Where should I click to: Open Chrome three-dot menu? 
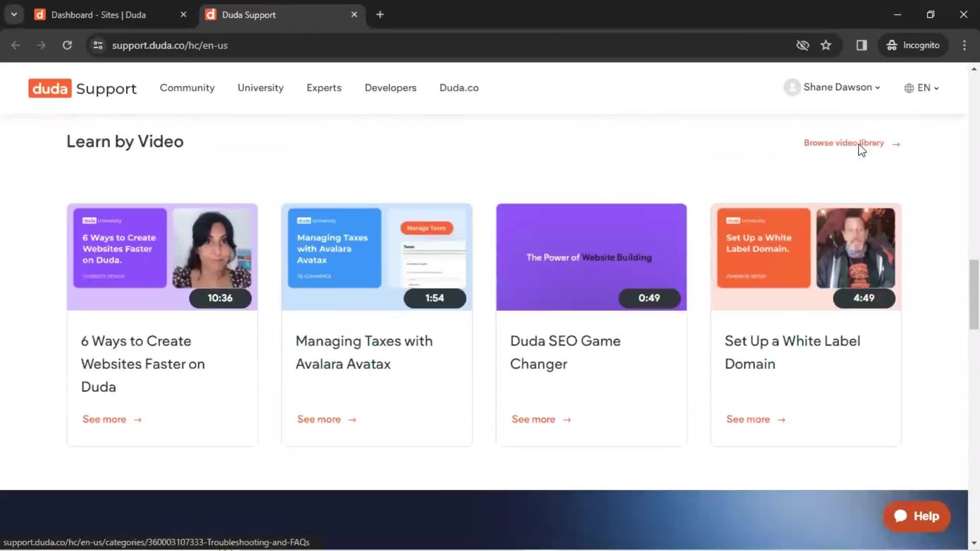[x=964, y=45]
